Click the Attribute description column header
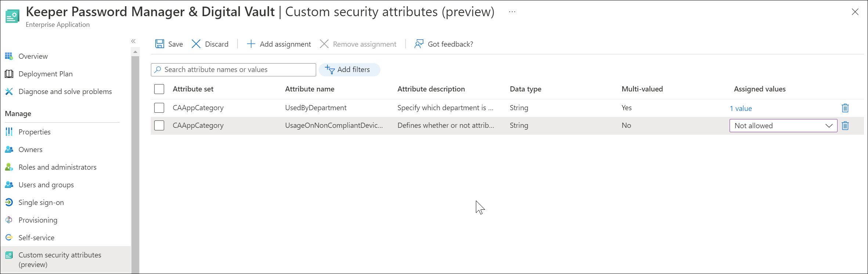 (431, 89)
